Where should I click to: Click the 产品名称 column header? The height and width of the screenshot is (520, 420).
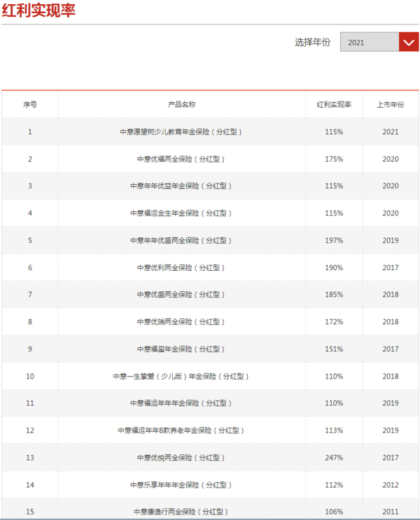182,105
